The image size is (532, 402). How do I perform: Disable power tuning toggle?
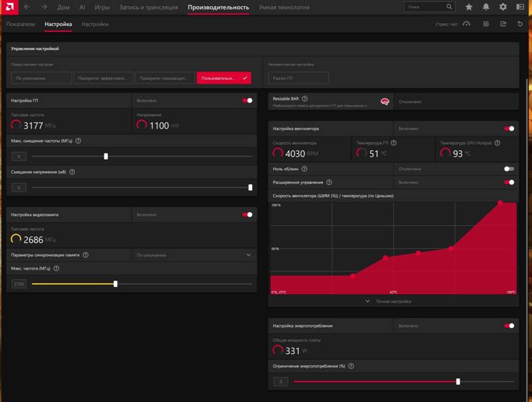(509, 325)
